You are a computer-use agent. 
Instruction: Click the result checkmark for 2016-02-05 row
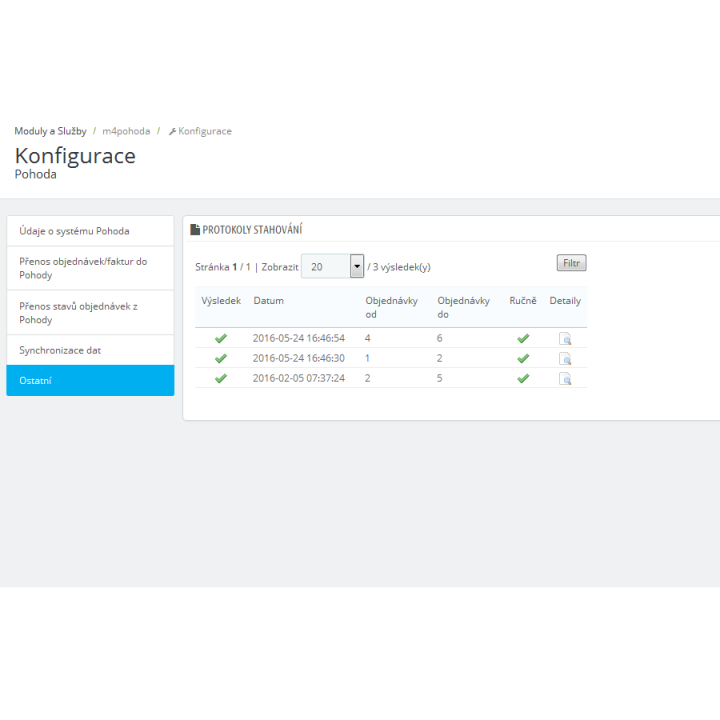[x=221, y=379]
